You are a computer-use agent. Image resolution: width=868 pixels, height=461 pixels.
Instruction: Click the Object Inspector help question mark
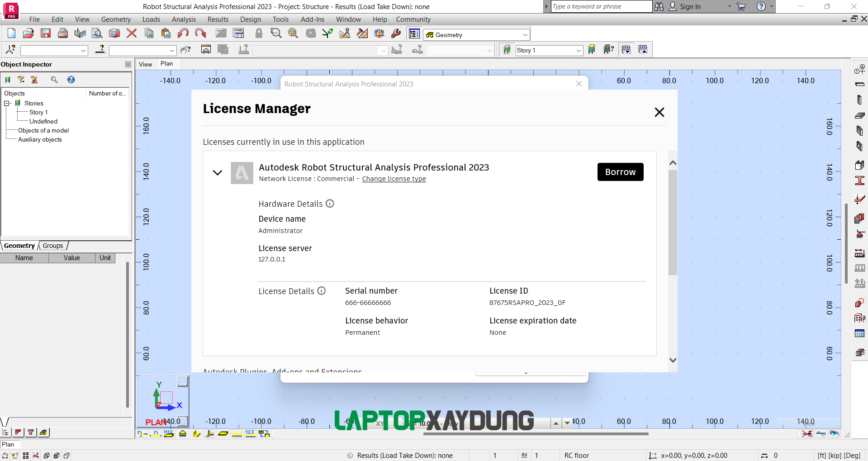(71, 80)
